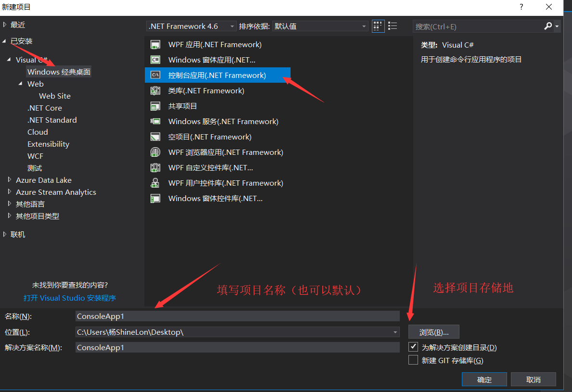Open the help question mark button
572x392 pixels.
pyautogui.click(x=521, y=7)
